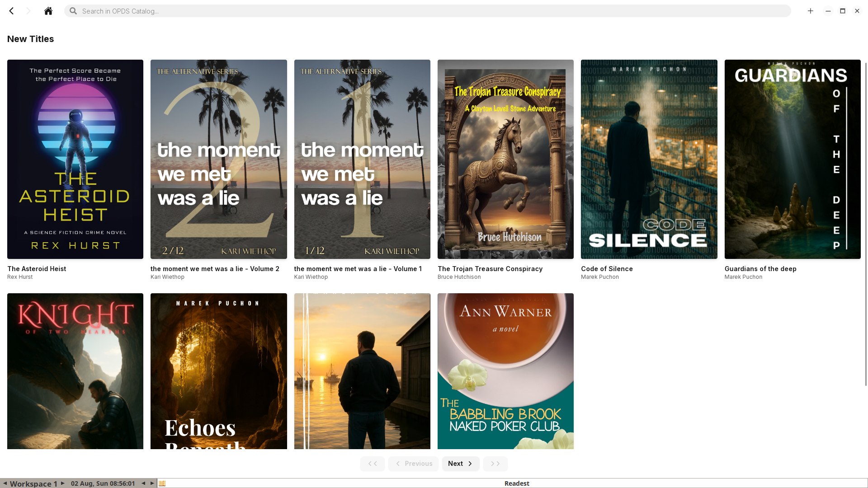This screenshot has width=868, height=488.
Task: Click title 'the moment we met was a lie - Volume 1'
Action: pyautogui.click(x=358, y=269)
